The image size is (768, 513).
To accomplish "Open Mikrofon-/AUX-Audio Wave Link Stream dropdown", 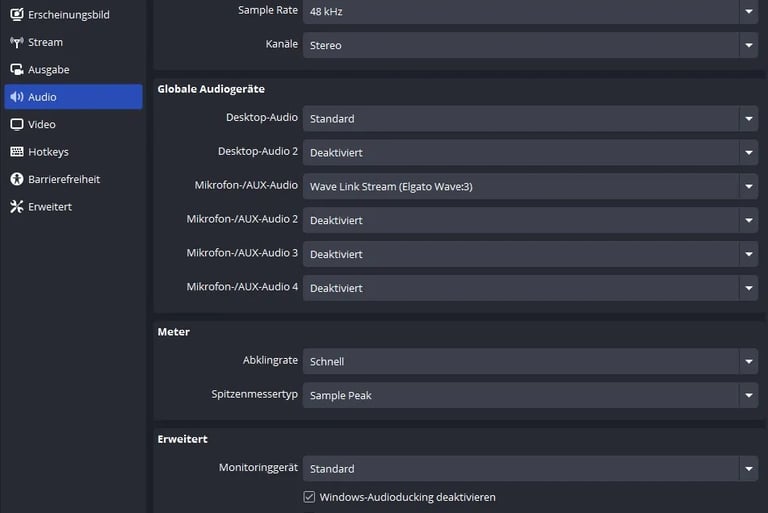I will (x=530, y=186).
